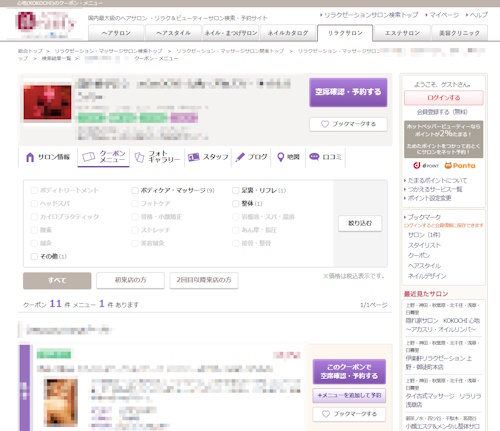Viewport: 500px width, 431px height.
Task: Check ボディケア・マッサージ checkbox
Action: coord(135,190)
